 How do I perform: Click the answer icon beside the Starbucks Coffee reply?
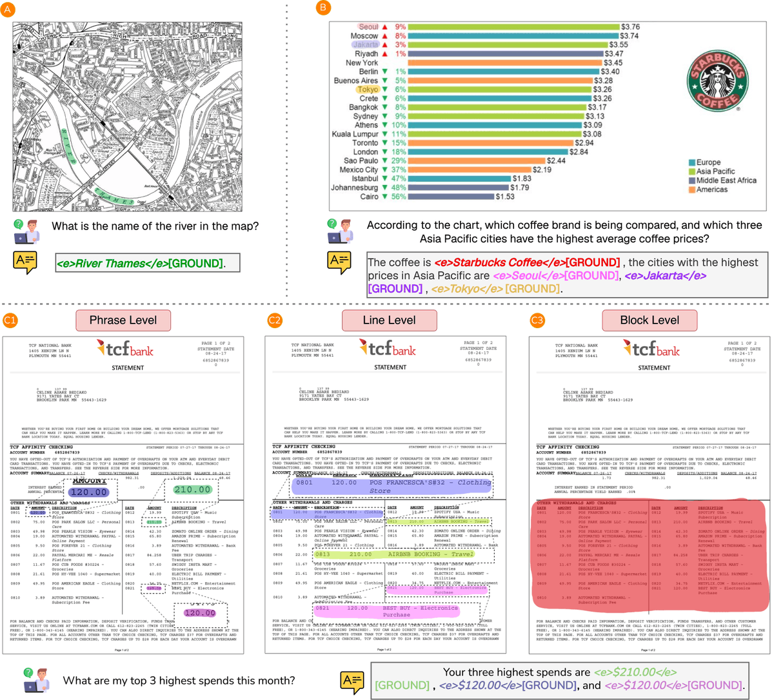[x=339, y=263]
